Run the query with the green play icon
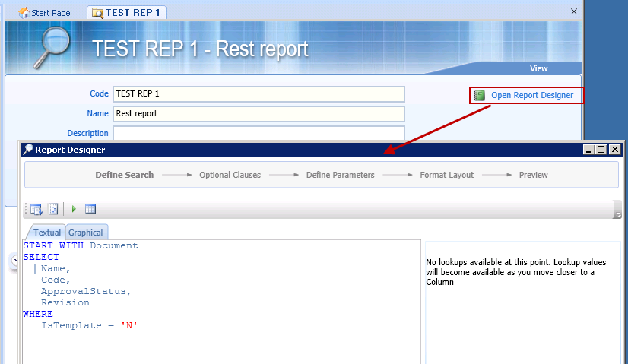 pyautogui.click(x=74, y=209)
